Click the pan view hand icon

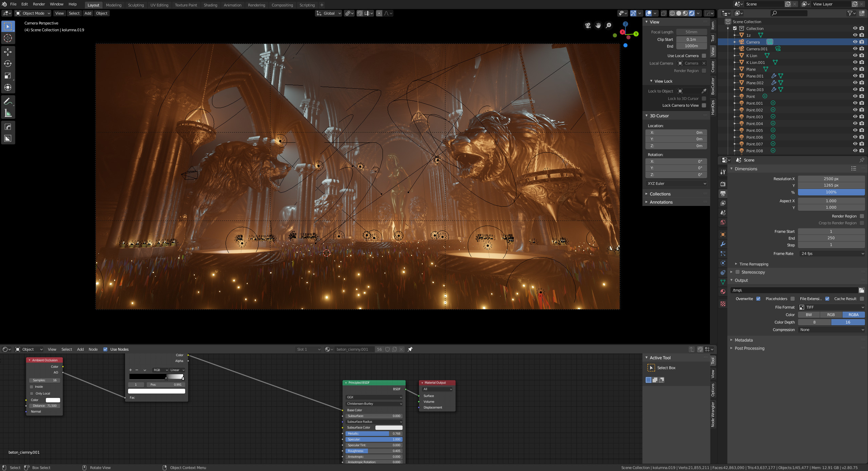click(598, 25)
